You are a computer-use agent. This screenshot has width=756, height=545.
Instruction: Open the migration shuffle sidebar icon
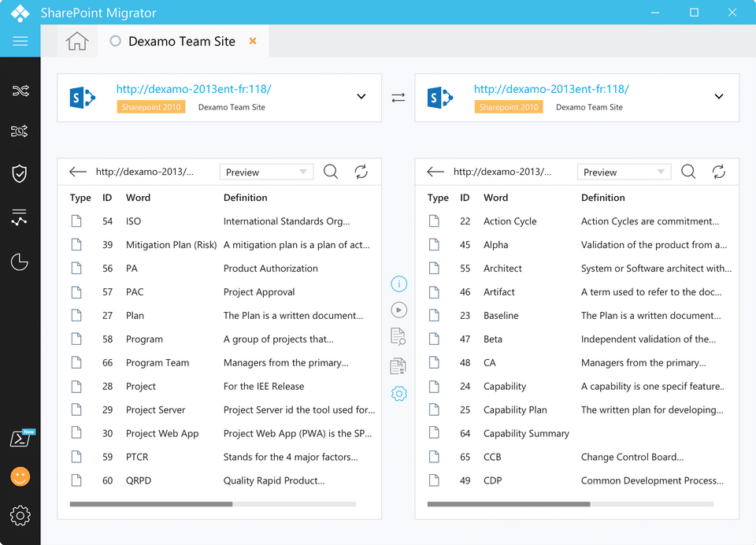coord(20,91)
